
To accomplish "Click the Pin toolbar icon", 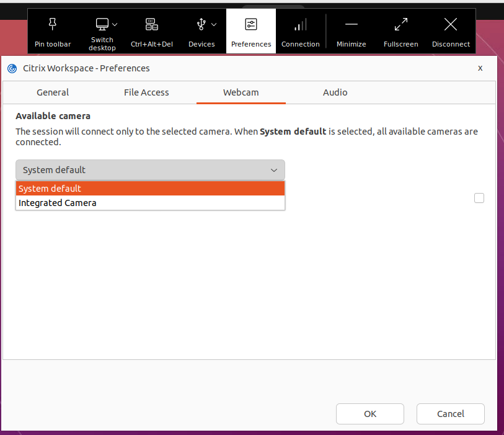I will point(53,24).
